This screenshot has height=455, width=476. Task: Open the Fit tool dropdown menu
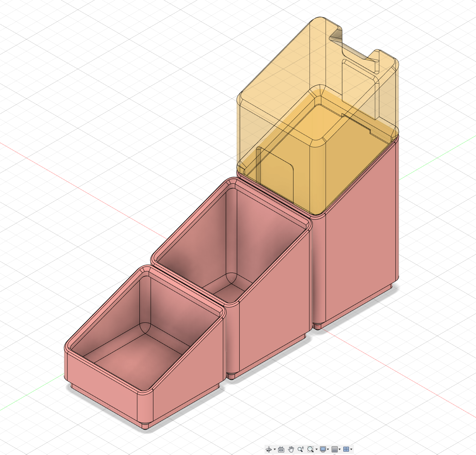pyautogui.click(x=317, y=449)
